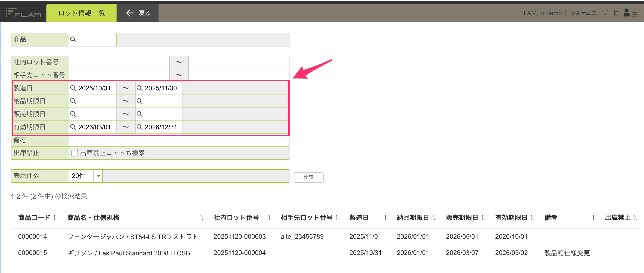Expand the 表示件数 20件 dropdown
This screenshot has width=644, height=273.
click(x=98, y=176)
